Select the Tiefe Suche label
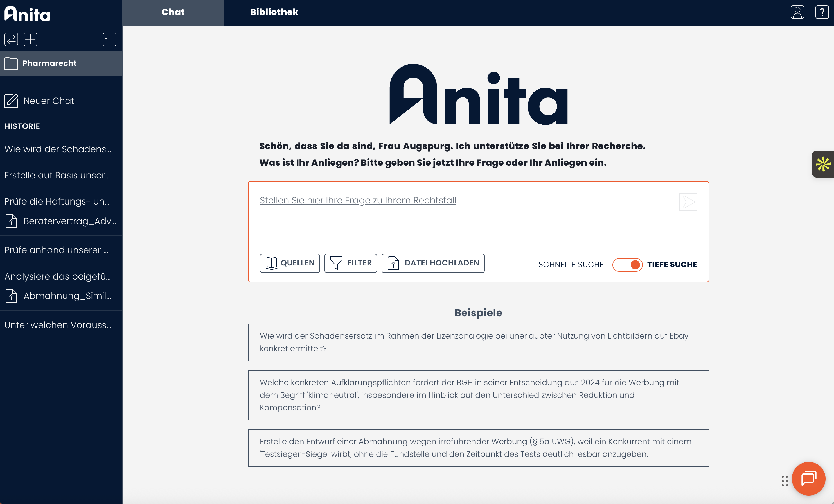The image size is (834, 504). click(672, 265)
